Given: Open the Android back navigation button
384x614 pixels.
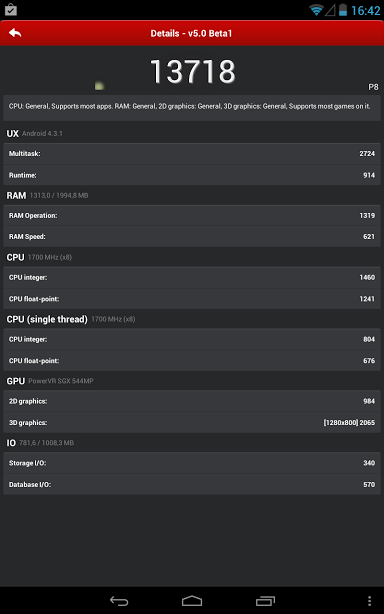Looking at the screenshot, I should pos(119,601).
